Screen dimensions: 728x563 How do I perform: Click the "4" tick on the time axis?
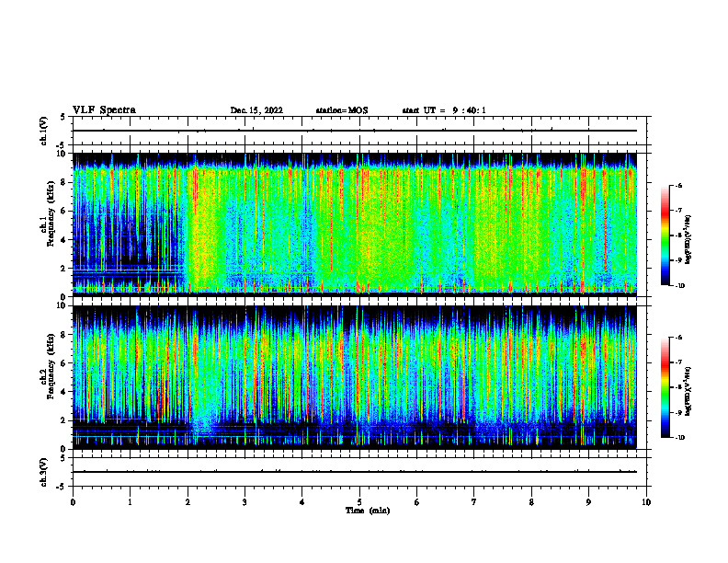tap(302, 502)
